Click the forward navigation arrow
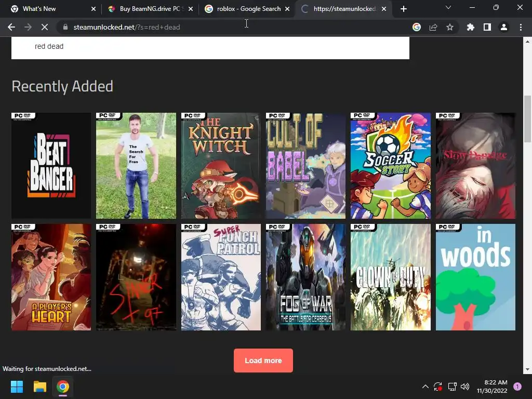 point(28,27)
